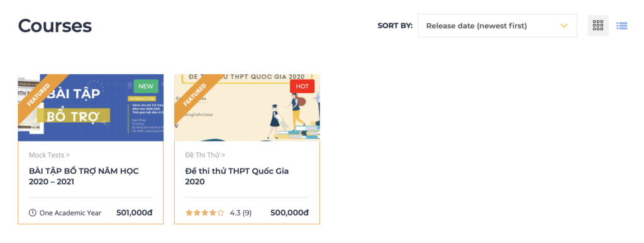Viewport: 644px width, 243px height.
Task: Open the Mock Tests category link
Action: [49, 155]
